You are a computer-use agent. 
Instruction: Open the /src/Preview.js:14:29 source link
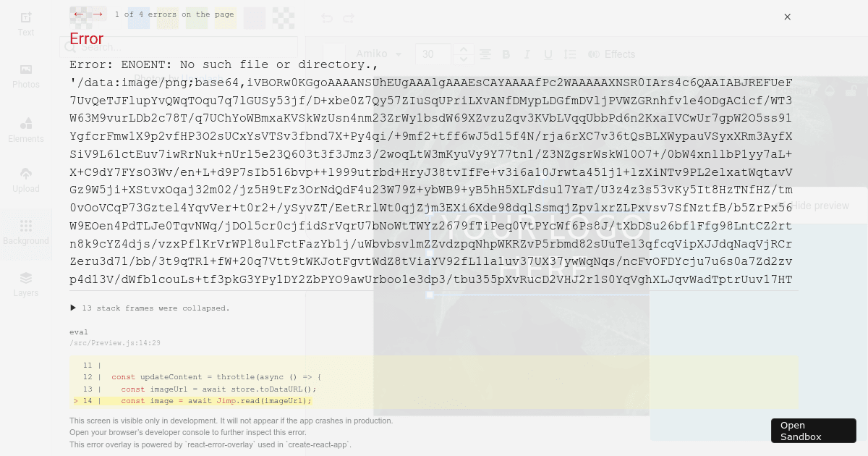115,343
